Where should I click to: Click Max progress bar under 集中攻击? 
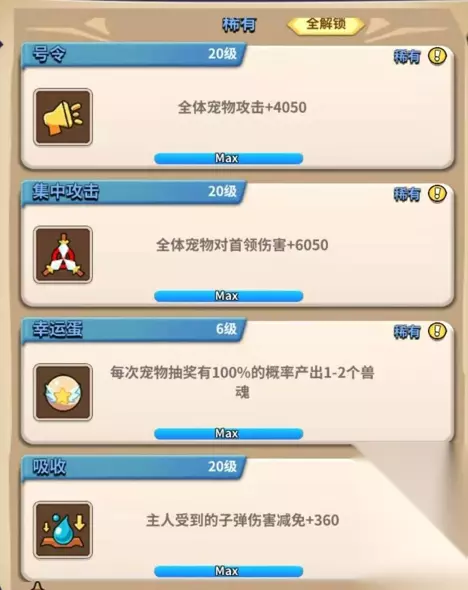coord(229,296)
